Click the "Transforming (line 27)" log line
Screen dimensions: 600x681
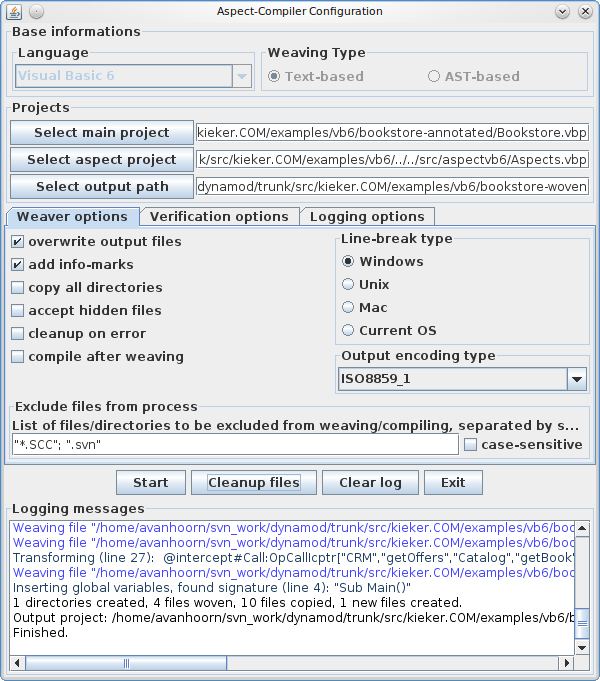click(x=294, y=558)
